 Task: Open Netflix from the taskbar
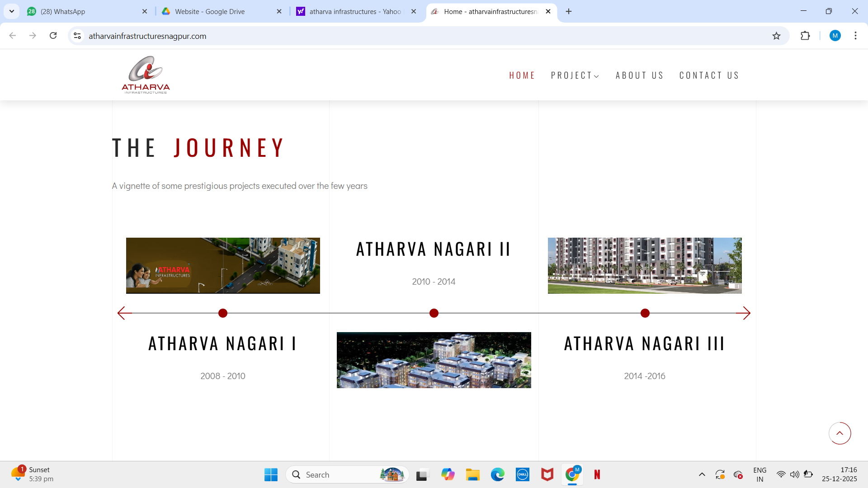click(597, 474)
